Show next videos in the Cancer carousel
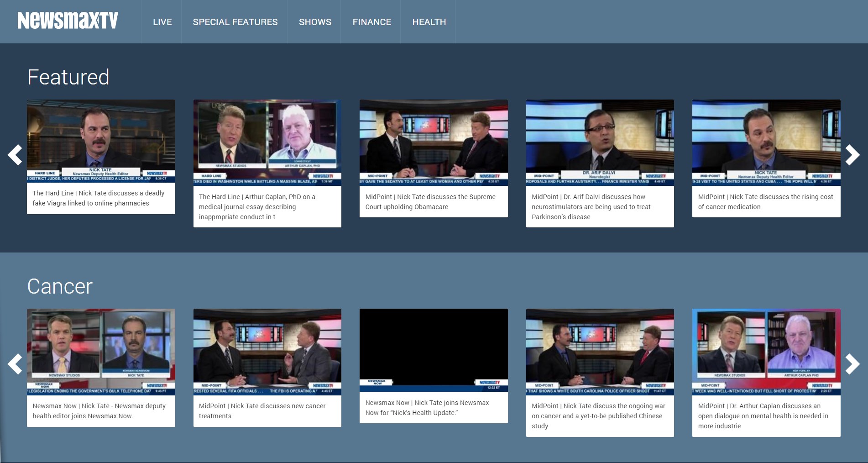The width and height of the screenshot is (868, 463). [x=852, y=364]
